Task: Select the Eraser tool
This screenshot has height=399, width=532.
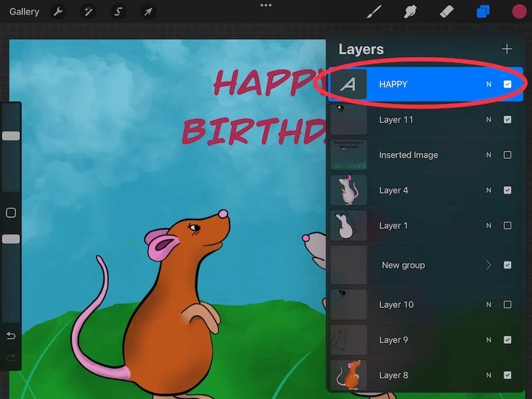Action: [447, 11]
